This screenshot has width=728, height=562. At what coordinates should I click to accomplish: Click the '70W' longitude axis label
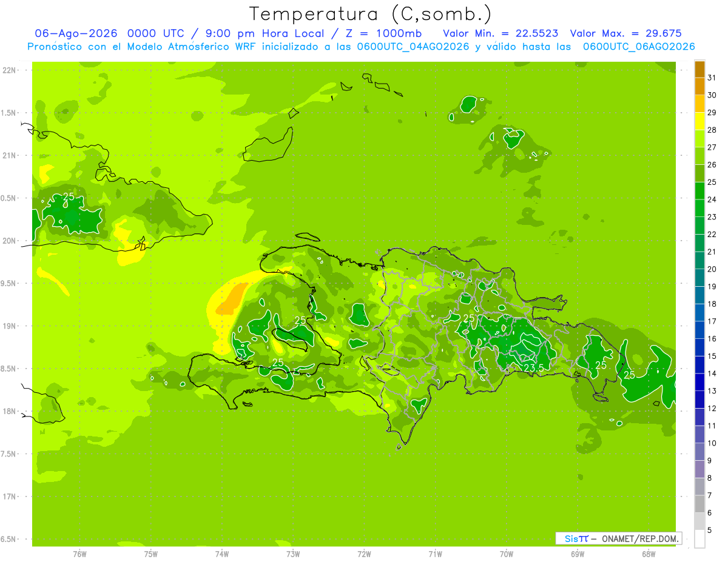(507, 554)
